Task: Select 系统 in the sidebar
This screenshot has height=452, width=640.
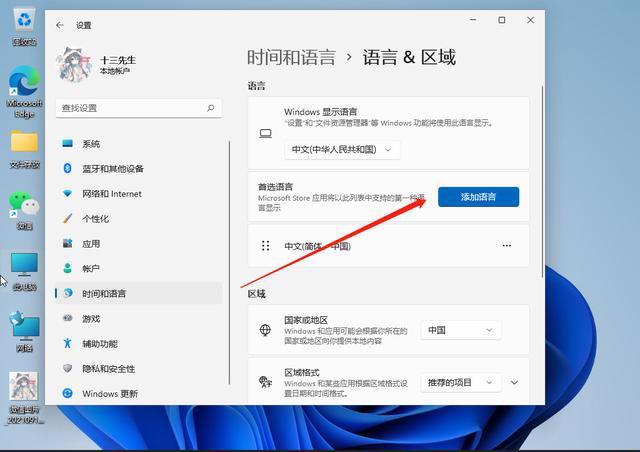Action: point(139,143)
